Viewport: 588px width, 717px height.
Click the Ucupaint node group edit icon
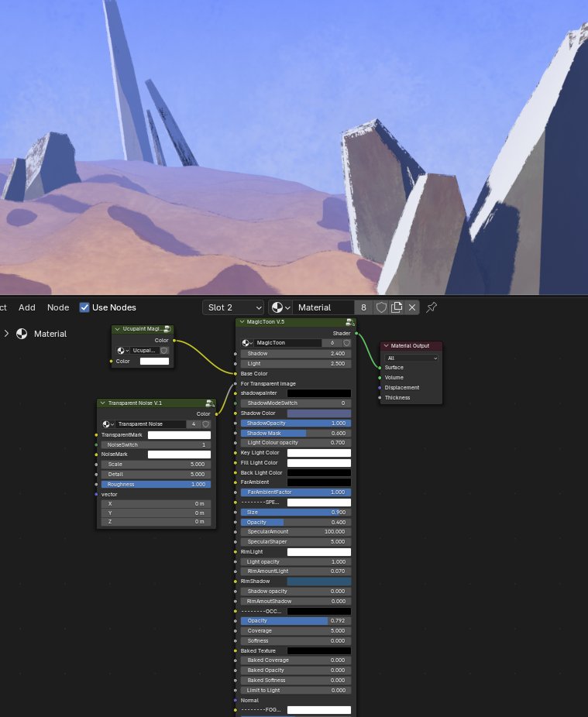point(167,329)
